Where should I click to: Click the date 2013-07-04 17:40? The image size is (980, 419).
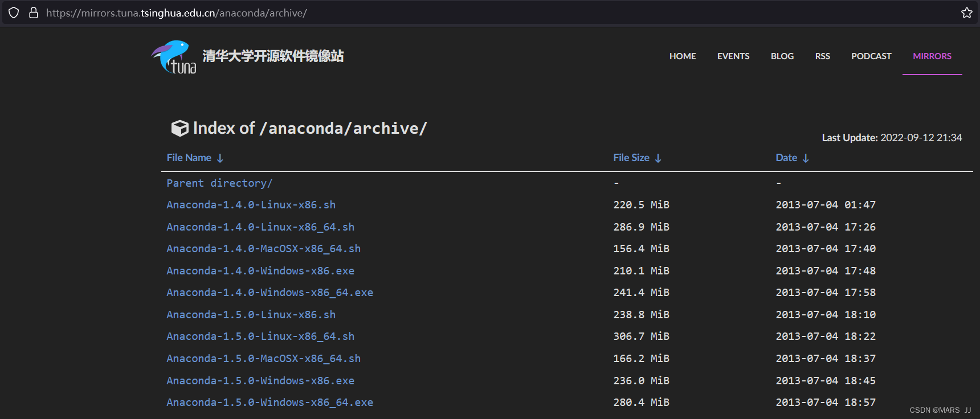826,249
